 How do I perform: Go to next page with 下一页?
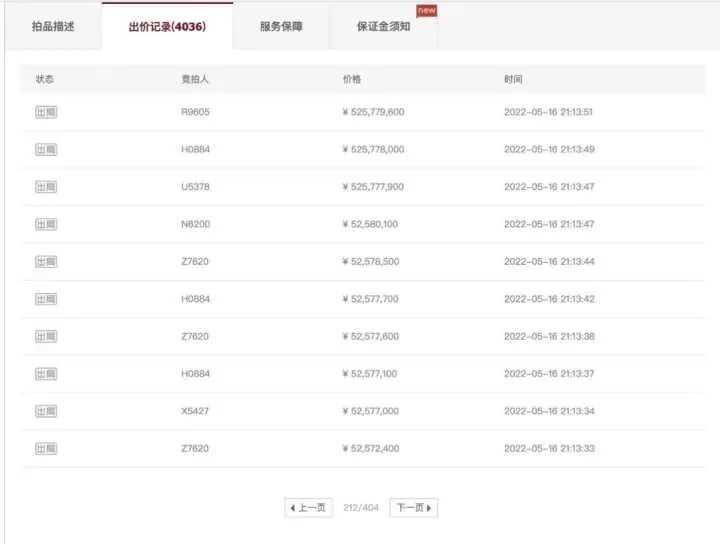click(414, 508)
